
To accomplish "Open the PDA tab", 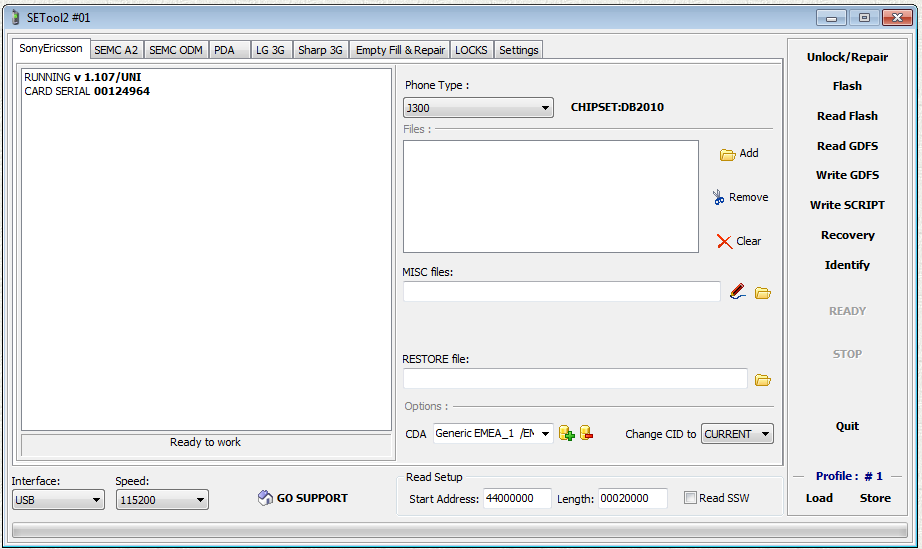I will tap(229, 50).
